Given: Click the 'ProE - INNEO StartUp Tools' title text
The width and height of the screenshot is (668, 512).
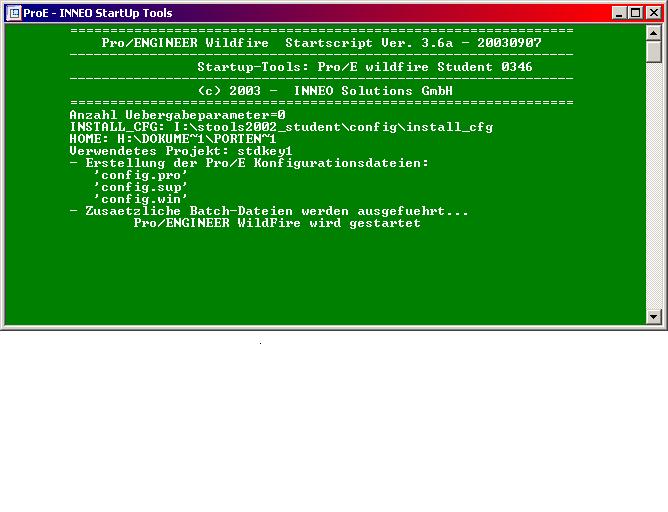Looking at the screenshot, I should tap(98, 13).
